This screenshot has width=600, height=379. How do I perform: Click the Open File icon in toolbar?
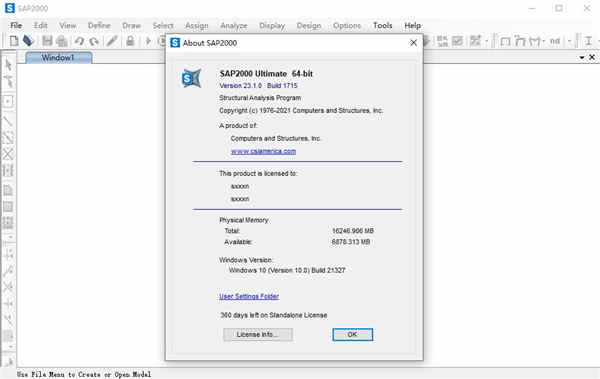point(28,40)
